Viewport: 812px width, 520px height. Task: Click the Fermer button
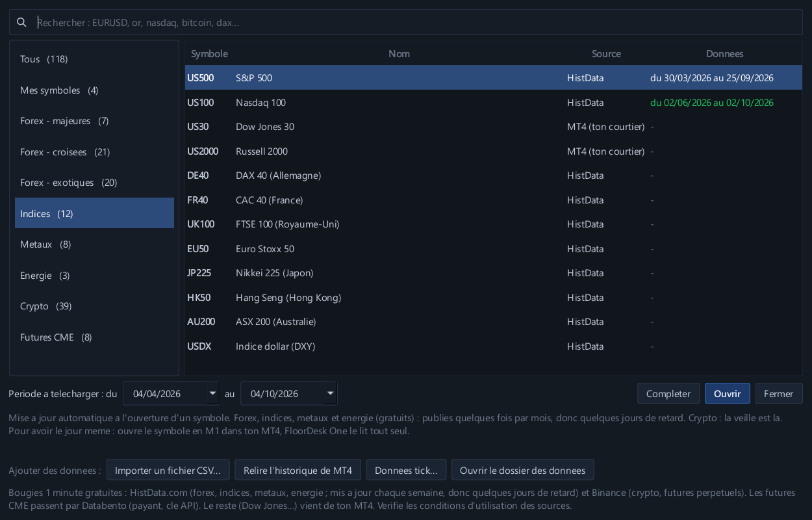779,393
